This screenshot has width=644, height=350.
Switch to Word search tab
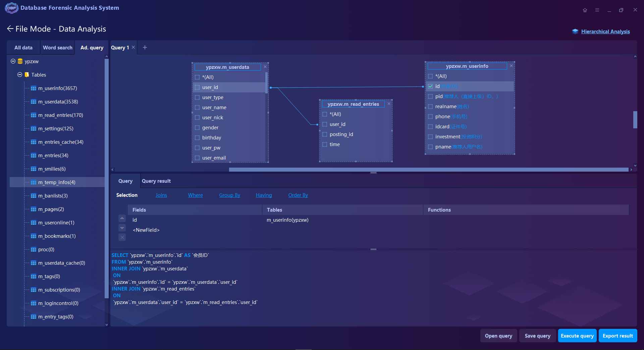tap(57, 48)
